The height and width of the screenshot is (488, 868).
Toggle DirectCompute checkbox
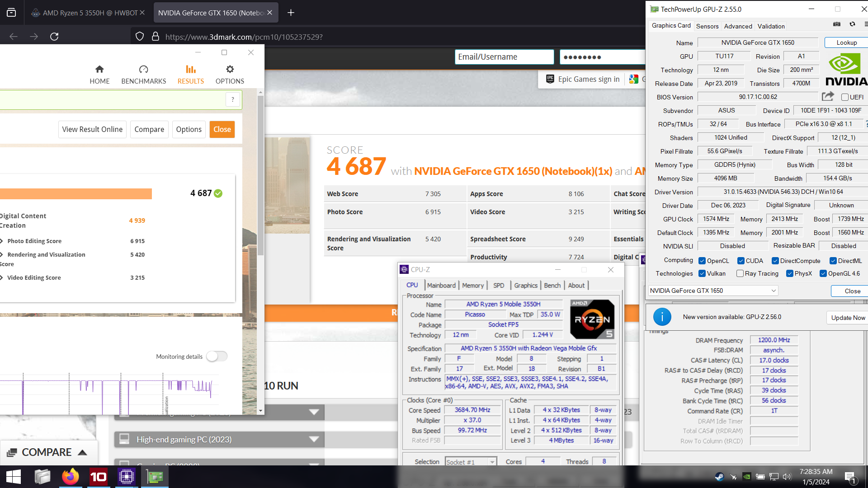775,261
